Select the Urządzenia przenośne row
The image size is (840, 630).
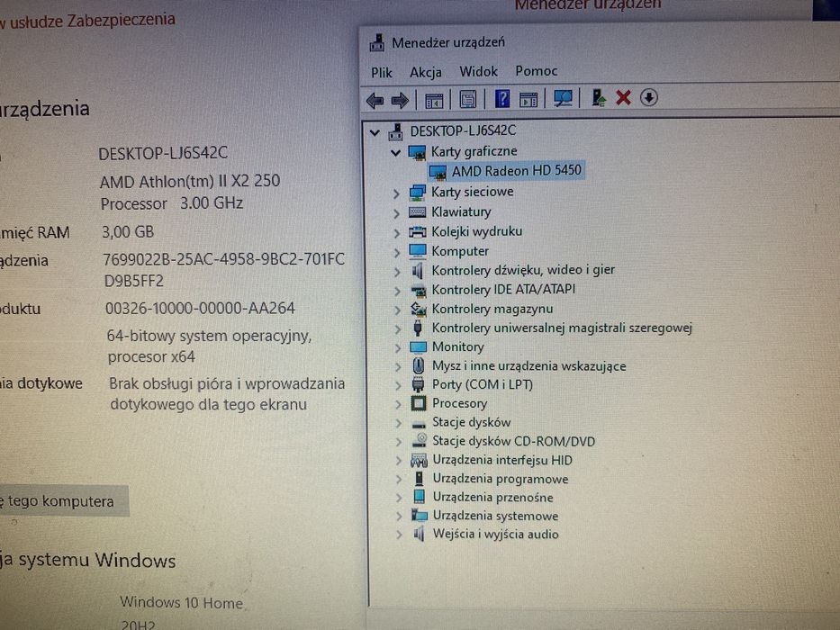(492, 497)
